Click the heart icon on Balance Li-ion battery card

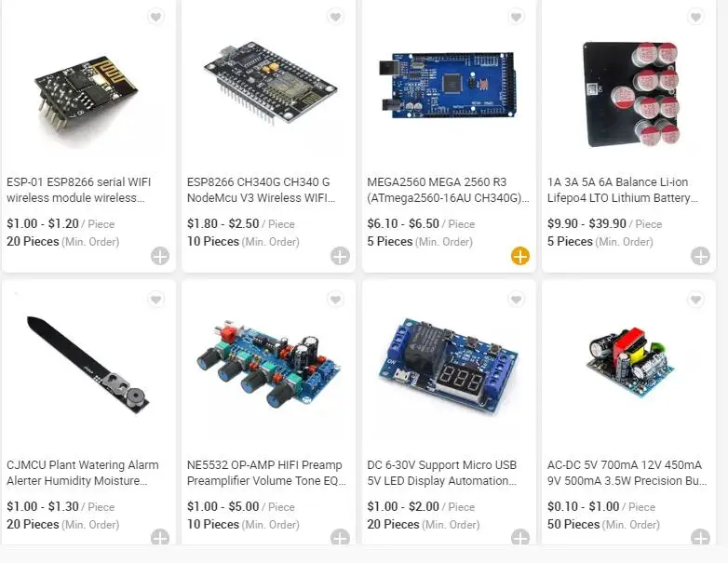pos(695,17)
